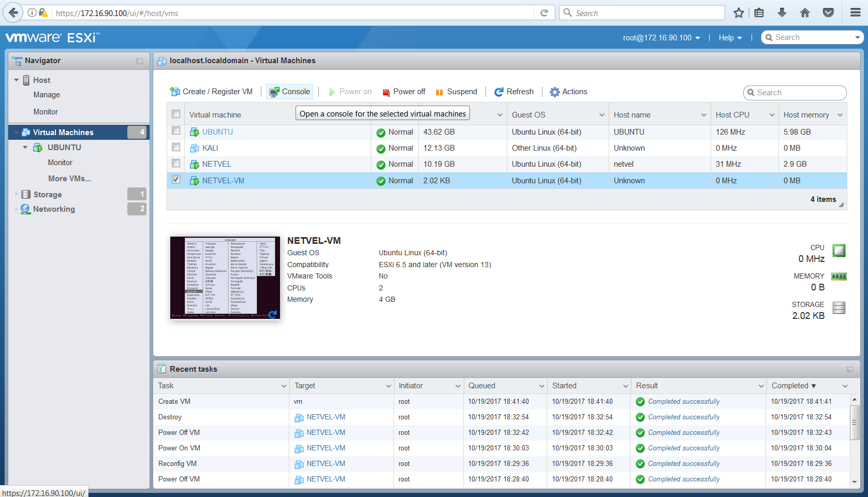The image size is (868, 497).
Task: Bookmark this page with star icon
Action: point(739,13)
